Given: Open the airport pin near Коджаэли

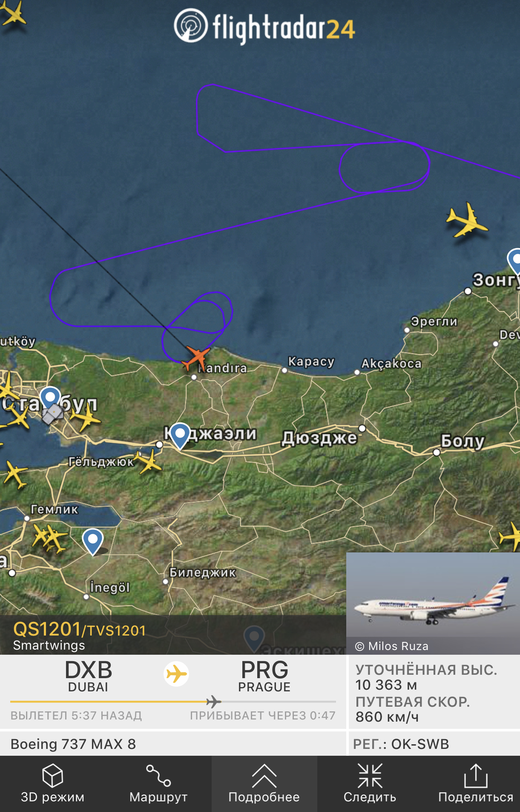Looking at the screenshot, I should click(180, 436).
